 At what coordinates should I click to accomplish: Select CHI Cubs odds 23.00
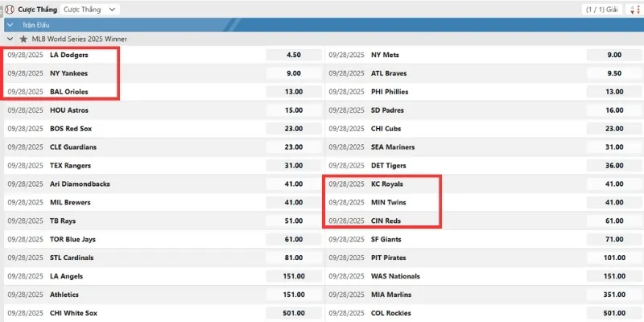point(614,129)
